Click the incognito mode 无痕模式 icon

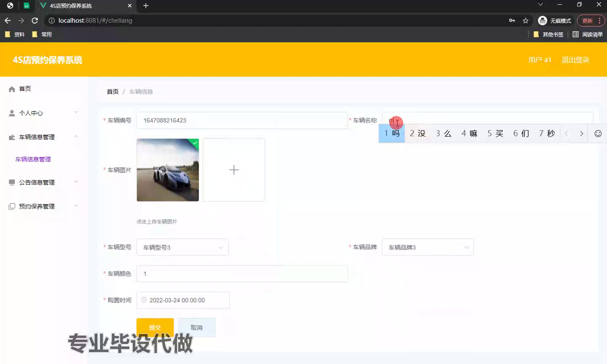point(543,21)
